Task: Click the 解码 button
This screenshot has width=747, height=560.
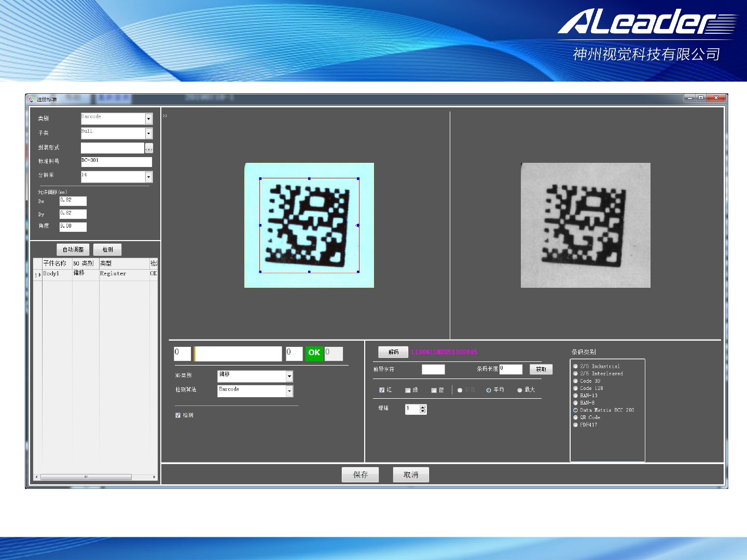Action: 393,352
